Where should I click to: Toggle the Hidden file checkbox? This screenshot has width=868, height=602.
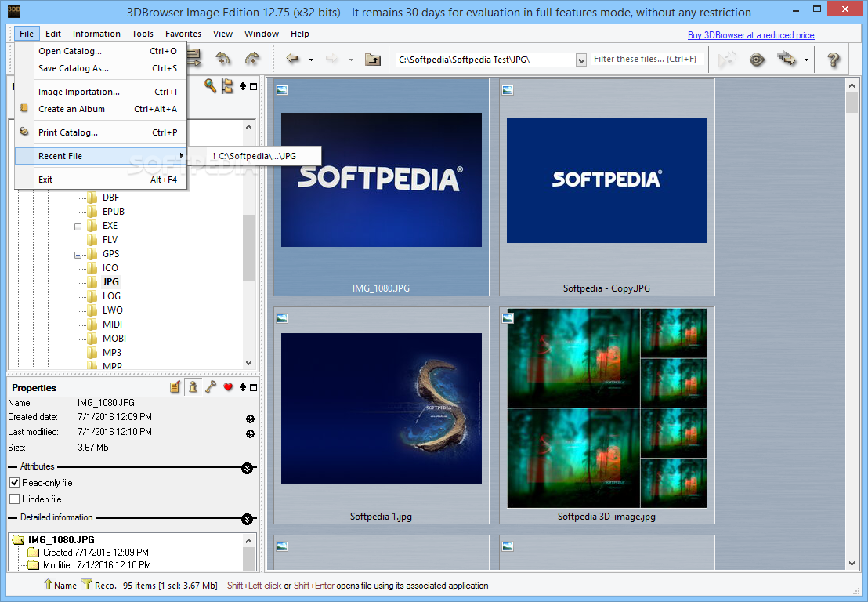[x=15, y=499]
